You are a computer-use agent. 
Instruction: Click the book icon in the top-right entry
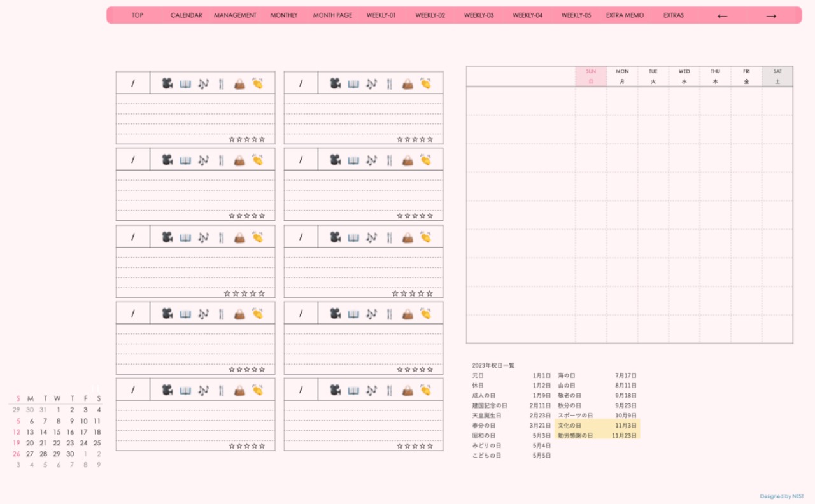coord(353,83)
